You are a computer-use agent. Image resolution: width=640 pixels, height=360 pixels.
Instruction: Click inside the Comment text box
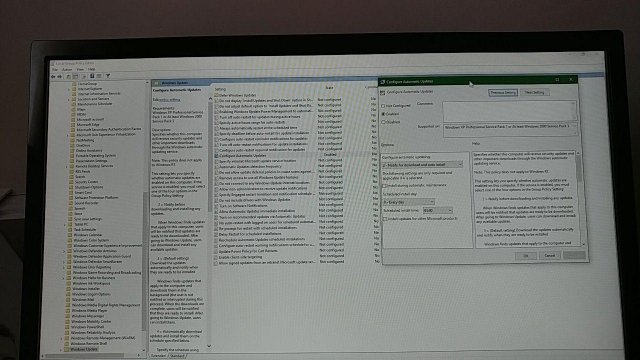pyautogui.click(x=509, y=111)
